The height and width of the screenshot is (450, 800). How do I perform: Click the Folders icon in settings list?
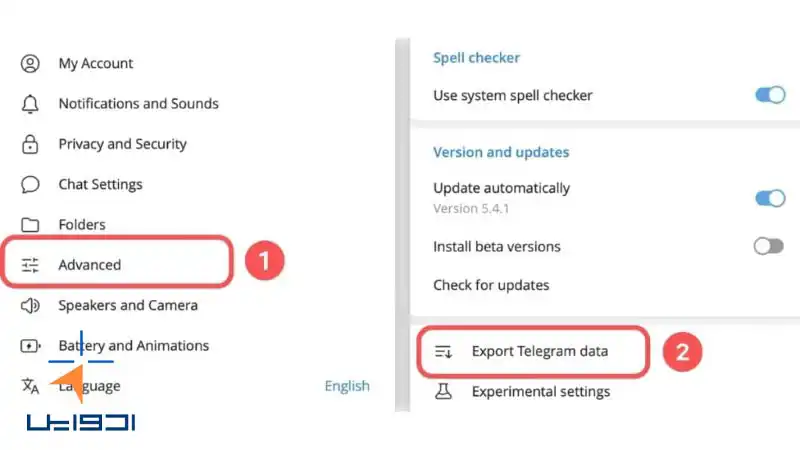point(30,225)
